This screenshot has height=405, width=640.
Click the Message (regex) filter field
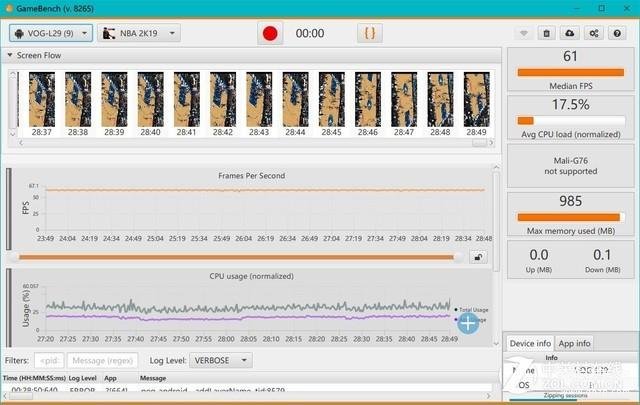pyautogui.click(x=102, y=360)
